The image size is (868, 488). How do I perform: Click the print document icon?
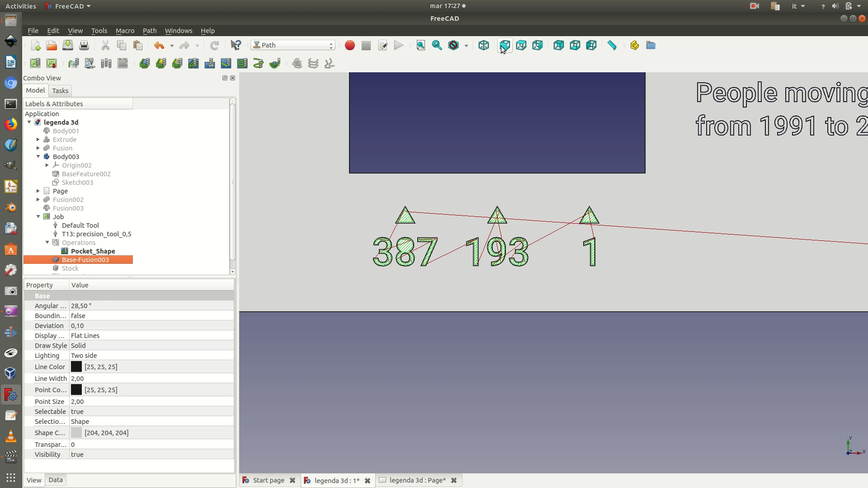(x=84, y=45)
